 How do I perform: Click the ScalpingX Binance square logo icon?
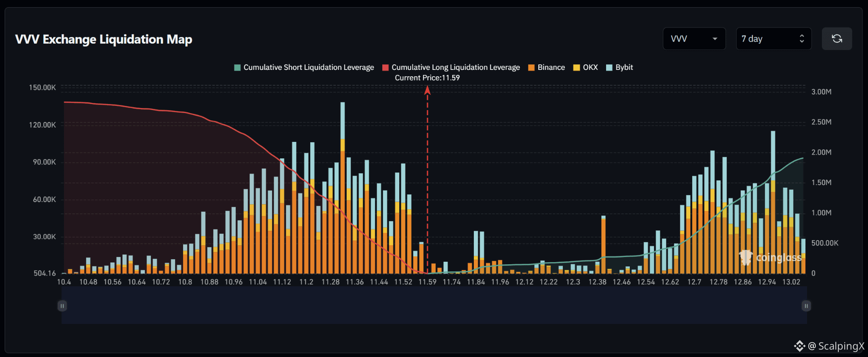(x=799, y=346)
